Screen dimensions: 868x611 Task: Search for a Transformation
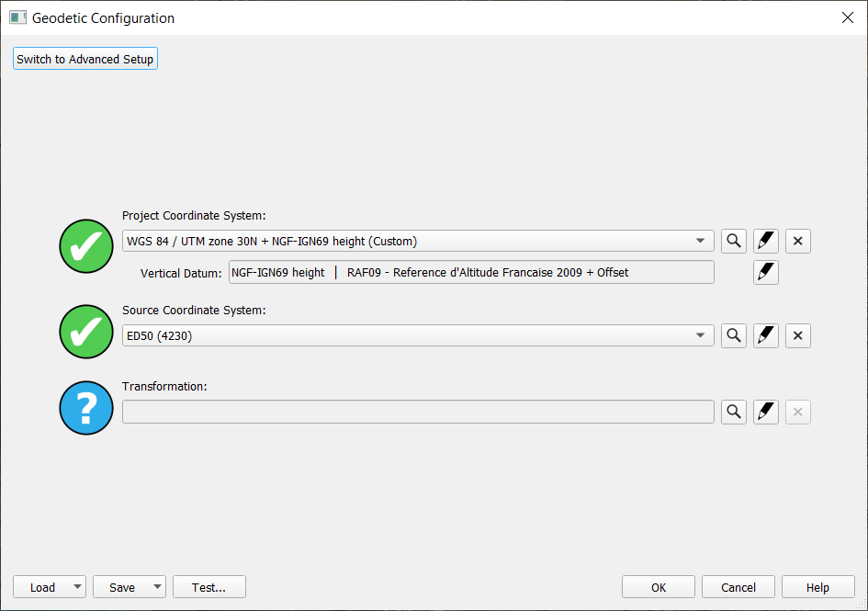click(733, 413)
